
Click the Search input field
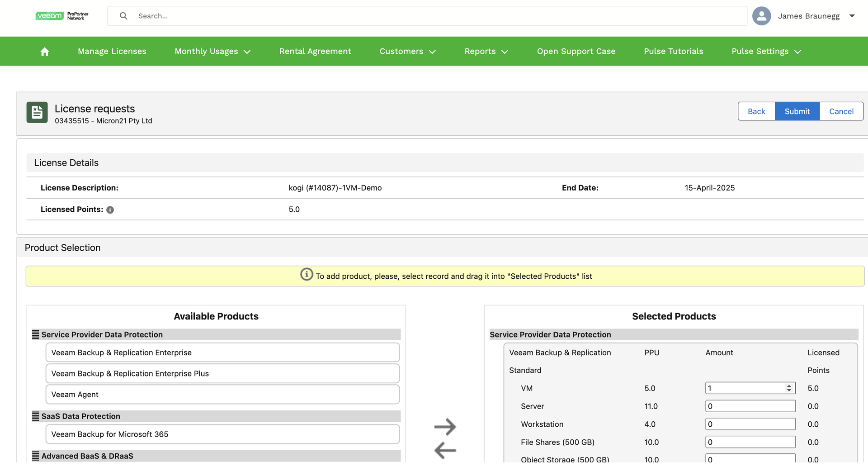click(427, 16)
